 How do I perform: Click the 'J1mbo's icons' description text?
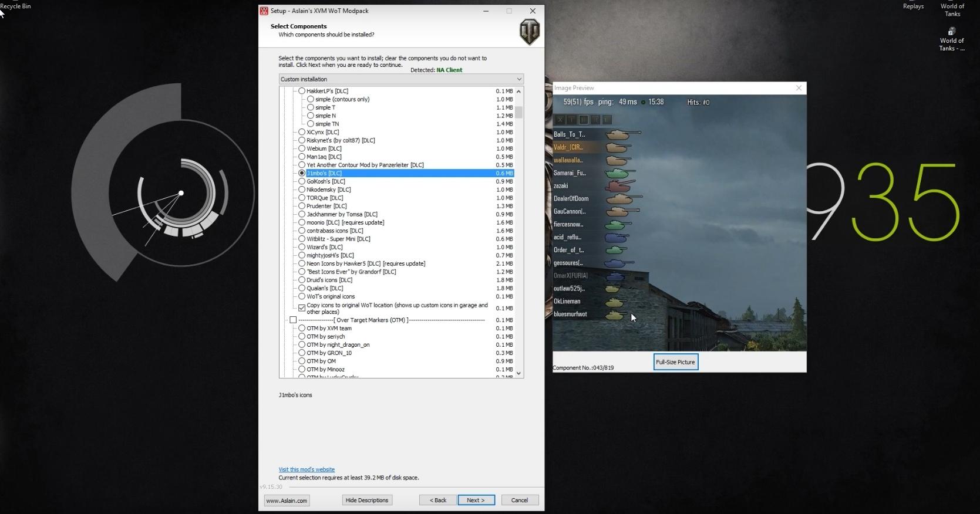[x=295, y=395]
